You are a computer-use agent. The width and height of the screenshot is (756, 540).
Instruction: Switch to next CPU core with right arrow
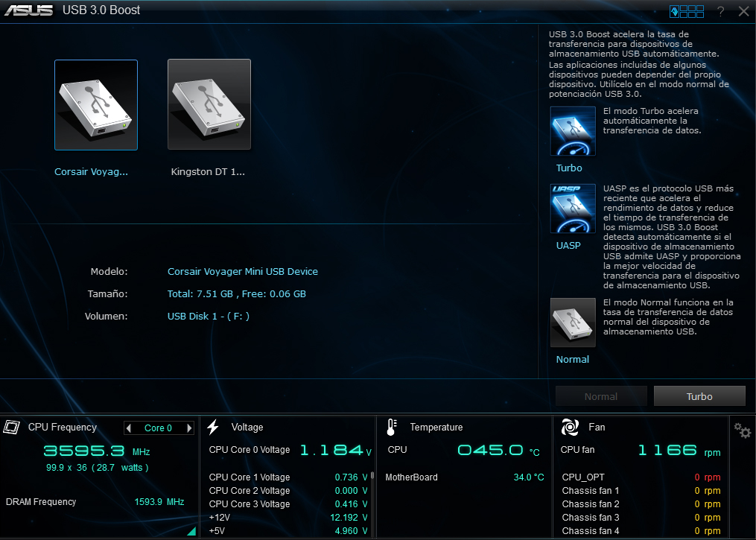(x=189, y=428)
